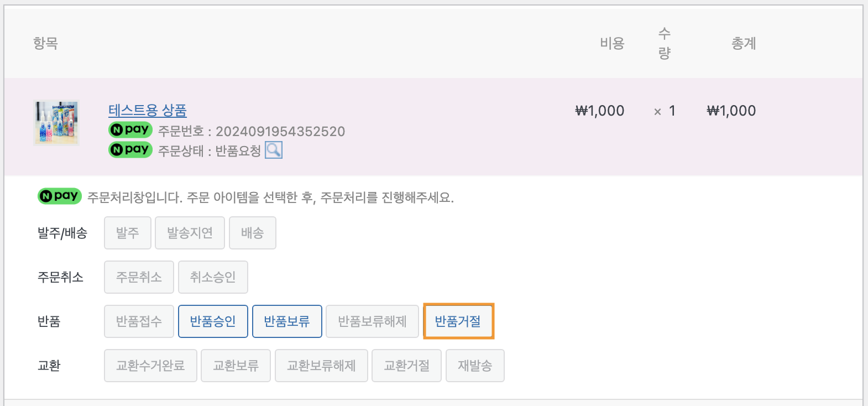The width and height of the screenshot is (868, 406).
Task: Click the 재발송 button
Action: (475, 366)
